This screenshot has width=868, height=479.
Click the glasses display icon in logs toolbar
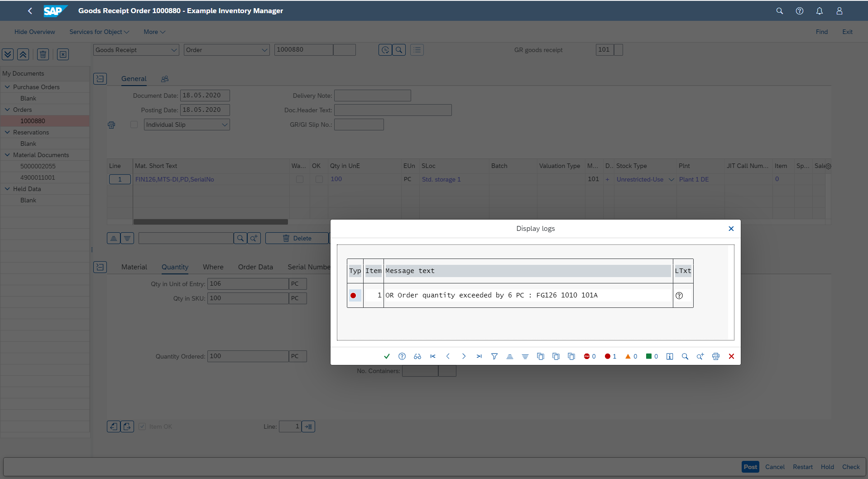click(417, 356)
